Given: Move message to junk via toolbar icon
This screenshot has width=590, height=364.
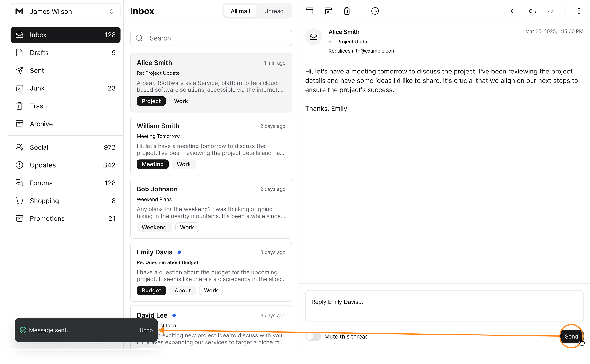Looking at the screenshot, I should pyautogui.click(x=328, y=11).
